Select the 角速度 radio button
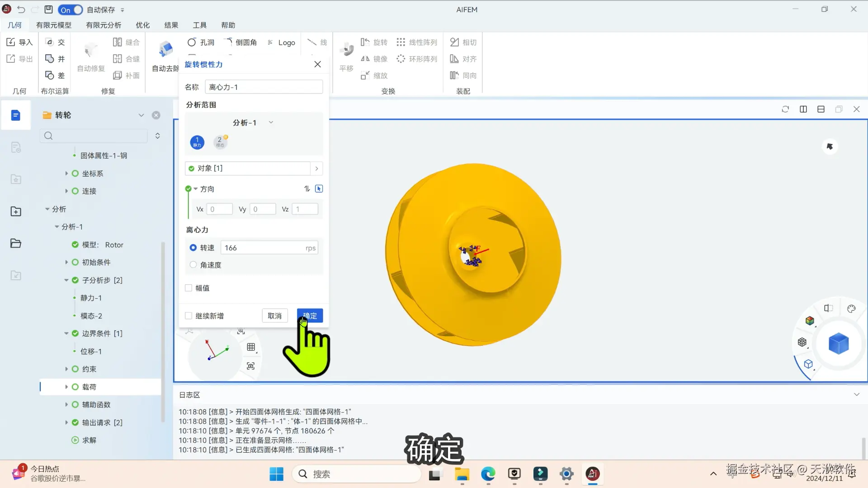This screenshot has width=868, height=488. [x=193, y=265]
